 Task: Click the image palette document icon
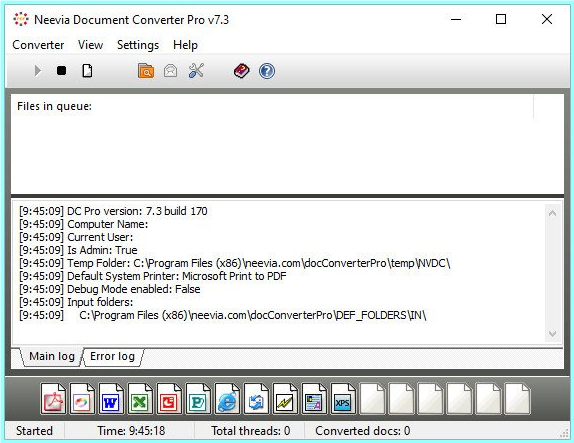coord(82,399)
